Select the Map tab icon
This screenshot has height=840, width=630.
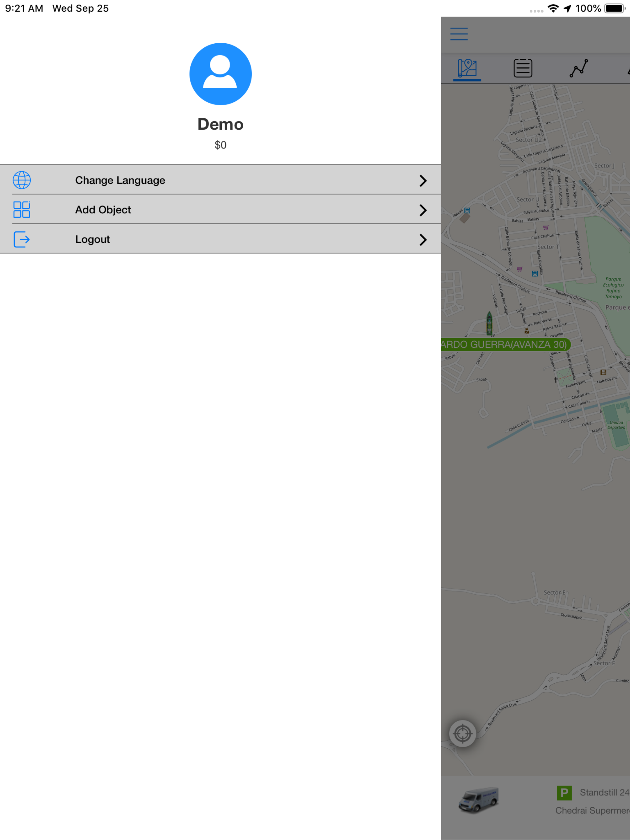tap(467, 68)
